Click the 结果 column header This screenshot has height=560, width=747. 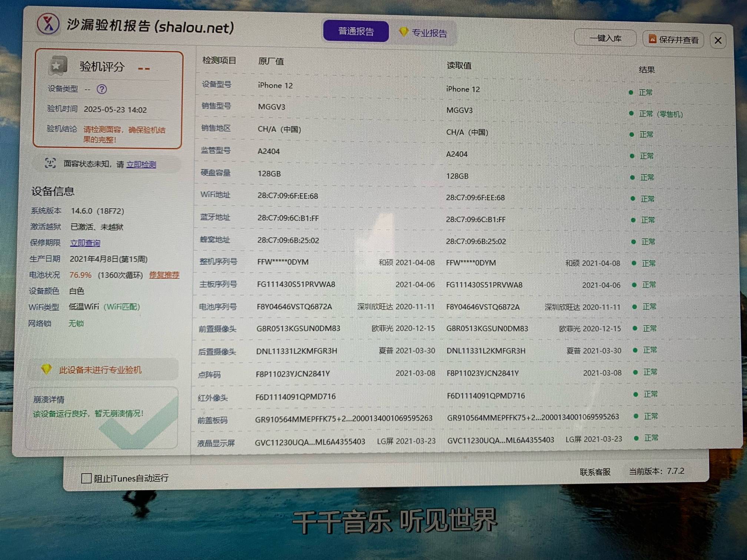tap(647, 70)
